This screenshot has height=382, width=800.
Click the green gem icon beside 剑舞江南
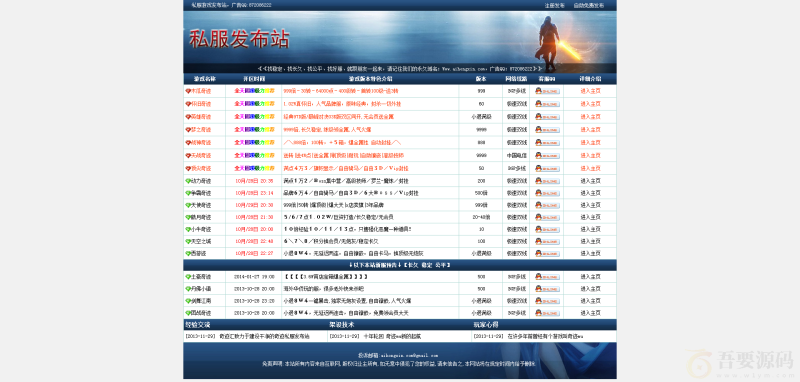[x=188, y=301]
